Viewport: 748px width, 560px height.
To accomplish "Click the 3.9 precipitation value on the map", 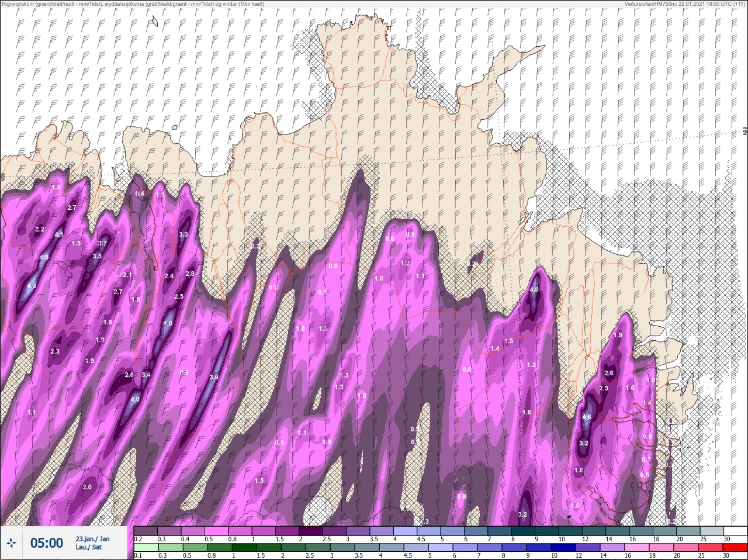I will 214,377.
